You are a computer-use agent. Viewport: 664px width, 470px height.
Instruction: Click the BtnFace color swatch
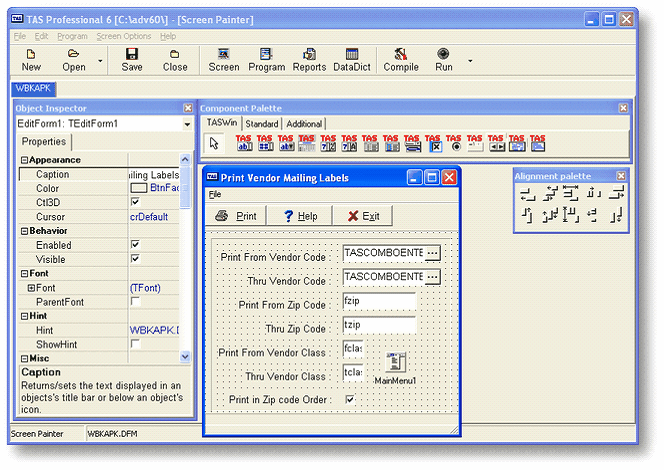pos(139,188)
